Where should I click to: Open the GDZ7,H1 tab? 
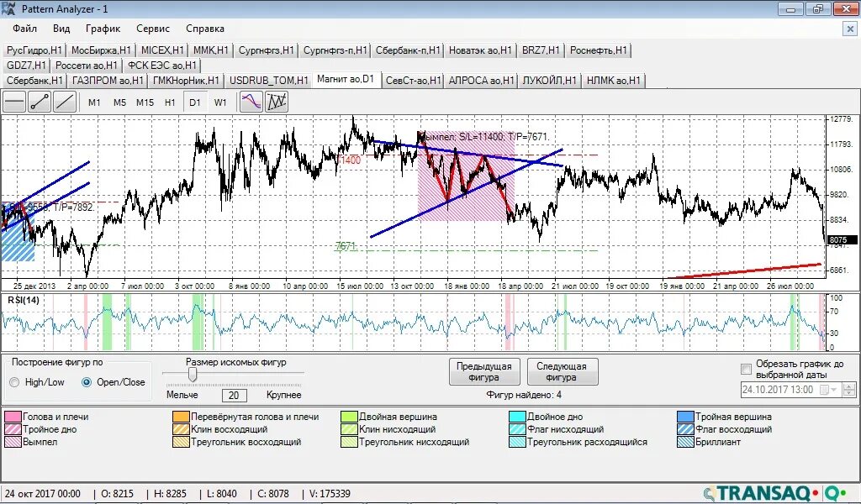pyautogui.click(x=26, y=66)
